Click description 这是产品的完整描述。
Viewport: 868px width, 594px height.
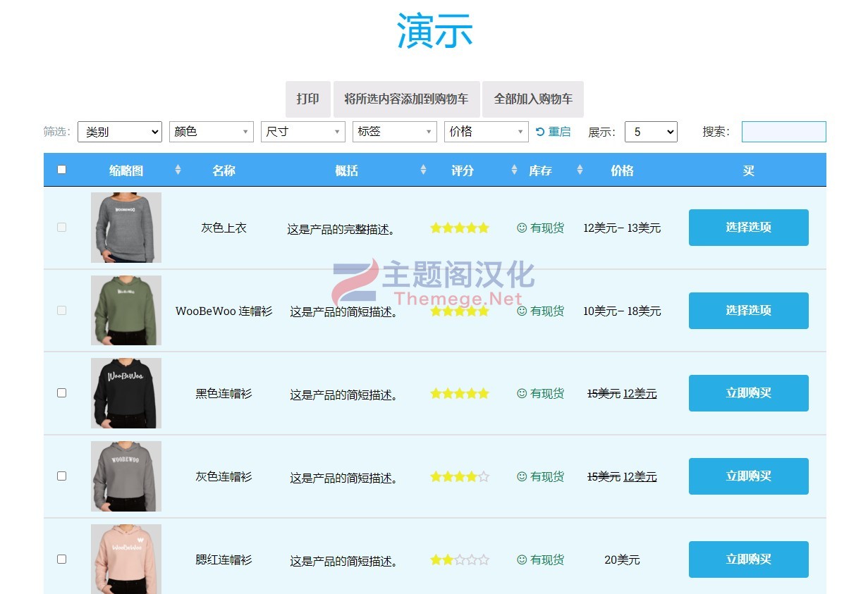point(343,229)
